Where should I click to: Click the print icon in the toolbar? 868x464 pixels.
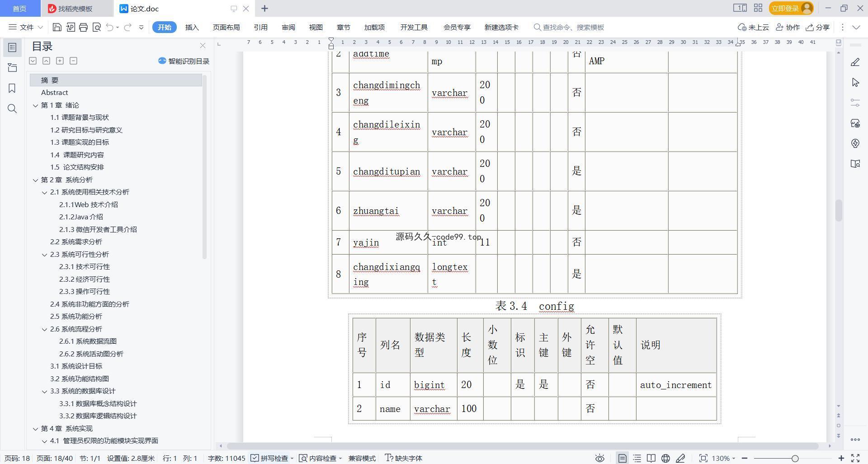(83, 27)
